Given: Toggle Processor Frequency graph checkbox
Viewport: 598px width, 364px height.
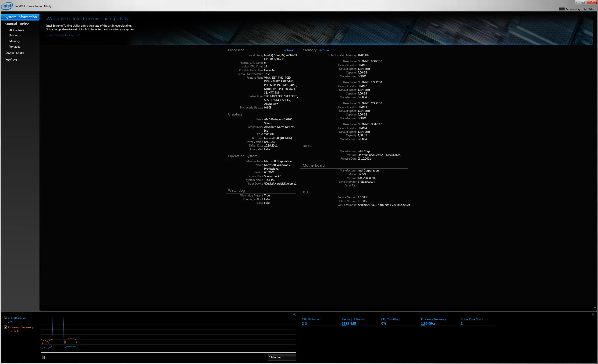Looking at the screenshot, I should tap(6, 327).
